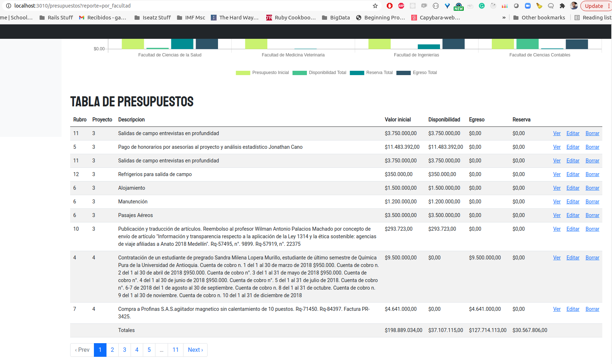The width and height of the screenshot is (612, 364).
Task: Open the Zoom video extension
Action: 528,5
